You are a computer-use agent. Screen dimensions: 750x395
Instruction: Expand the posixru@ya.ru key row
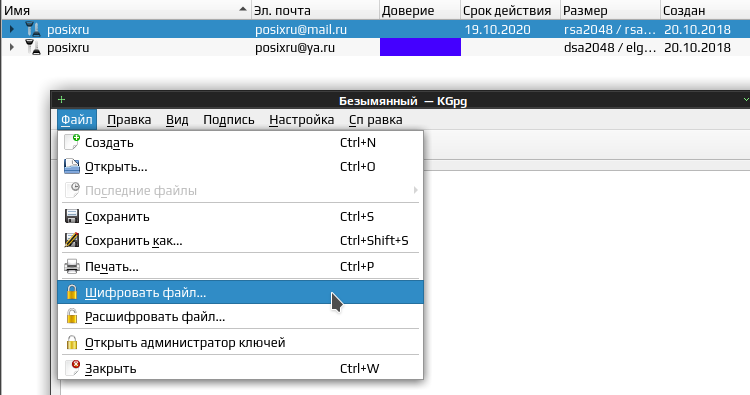pos(11,47)
